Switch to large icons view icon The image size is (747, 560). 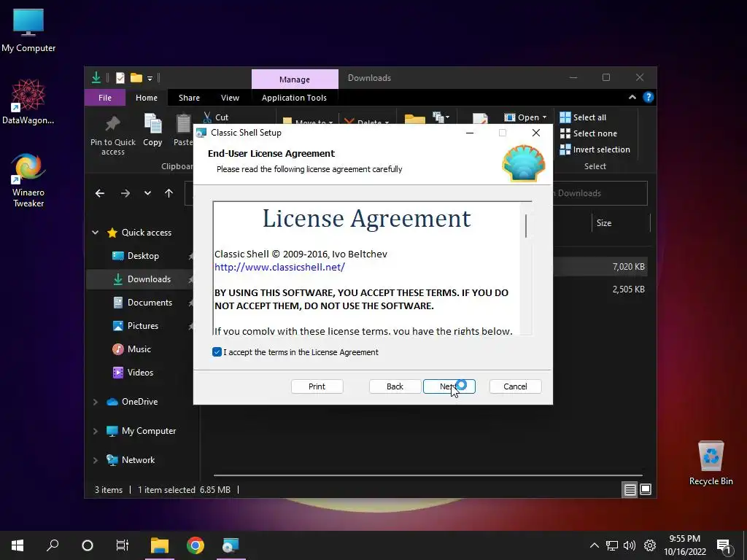point(646,489)
